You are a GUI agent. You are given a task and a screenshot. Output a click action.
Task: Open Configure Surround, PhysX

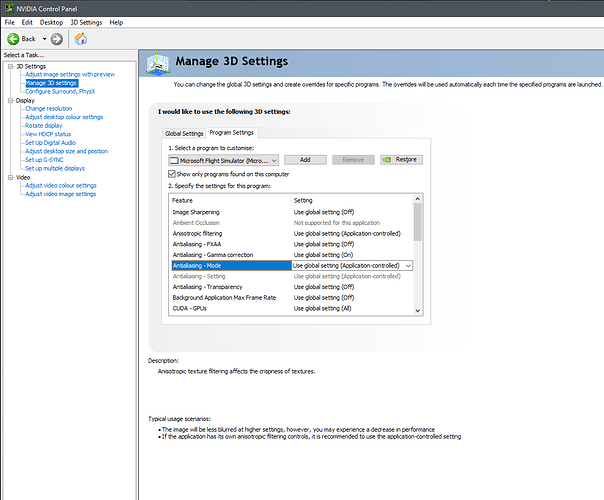click(60, 91)
